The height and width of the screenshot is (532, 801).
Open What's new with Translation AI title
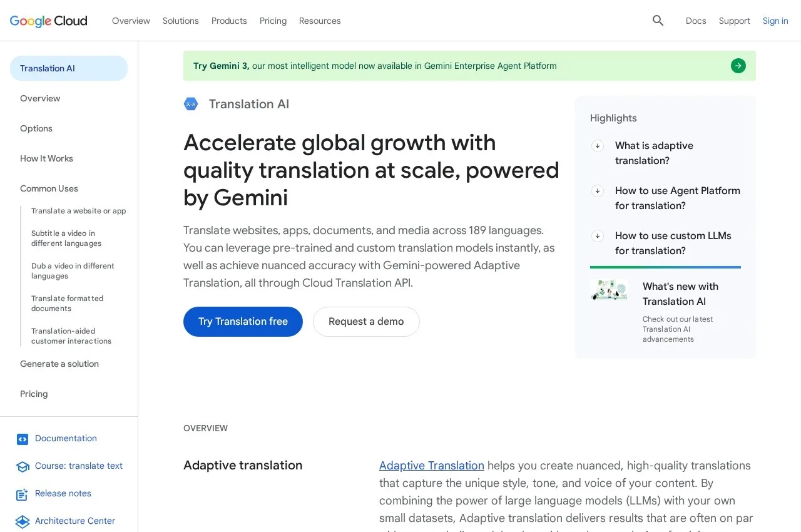(x=680, y=294)
